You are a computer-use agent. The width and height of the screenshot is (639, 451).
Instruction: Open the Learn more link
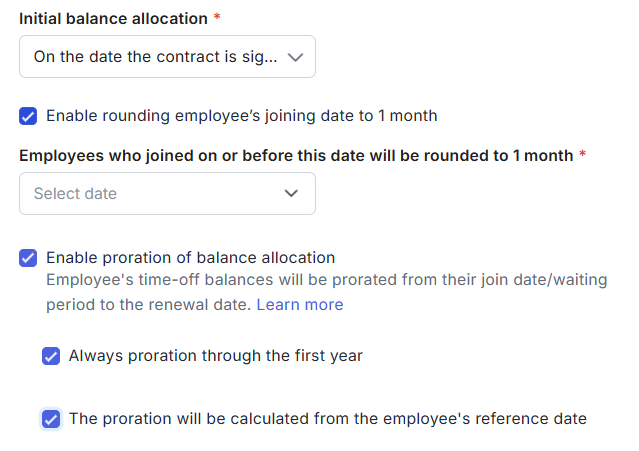[x=299, y=304]
